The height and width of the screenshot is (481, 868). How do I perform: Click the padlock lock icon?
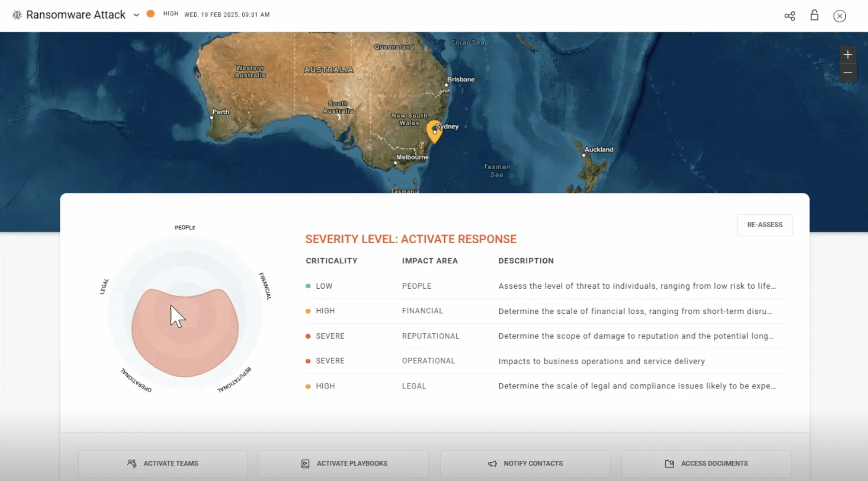[814, 15]
